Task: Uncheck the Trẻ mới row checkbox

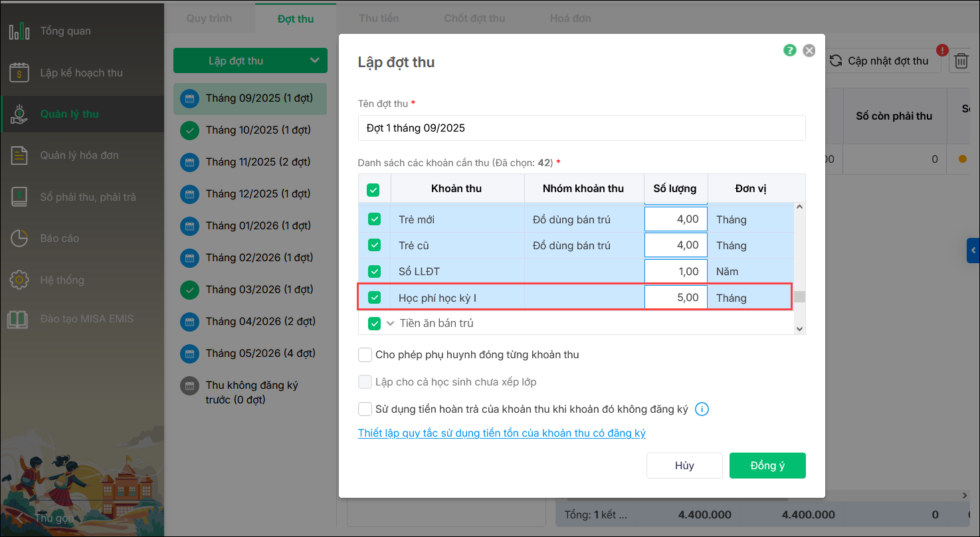Action: click(x=374, y=219)
